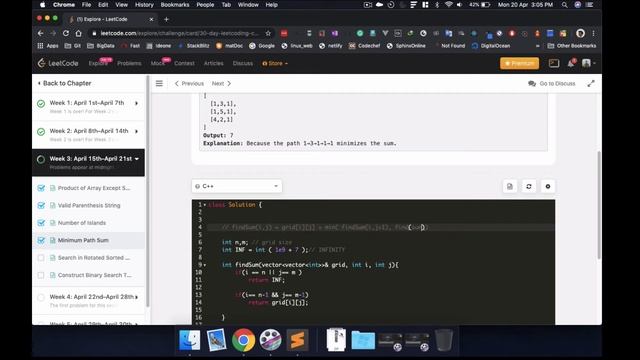Open Preview app in the dock
640x360 pixels.
click(216, 340)
